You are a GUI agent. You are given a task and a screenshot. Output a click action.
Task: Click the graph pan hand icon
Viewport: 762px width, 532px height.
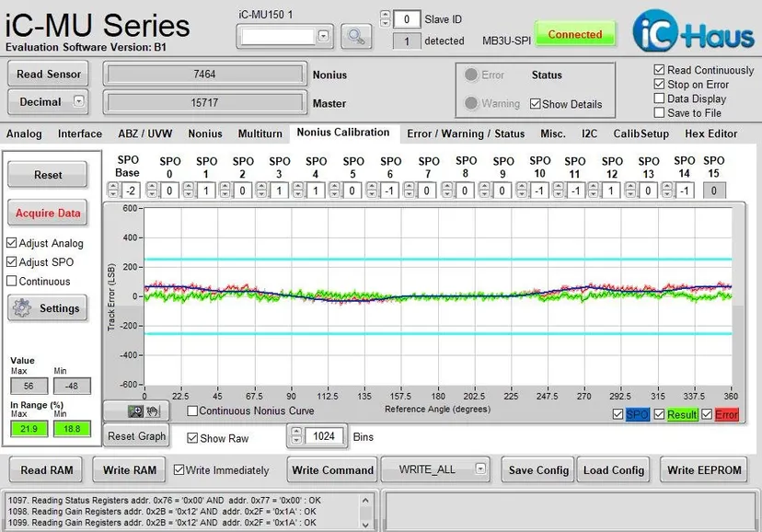[x=153, y=411]
